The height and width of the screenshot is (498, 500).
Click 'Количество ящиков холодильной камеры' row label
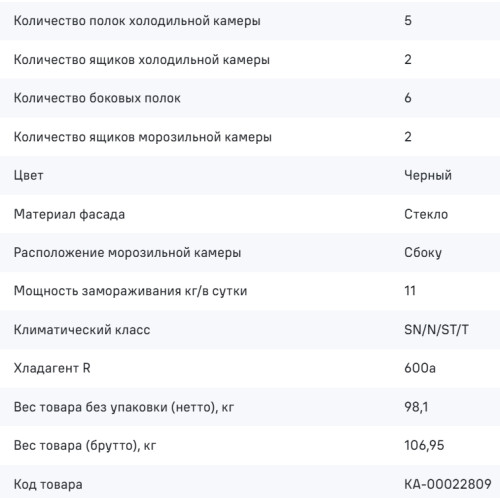tap(142, 60)
